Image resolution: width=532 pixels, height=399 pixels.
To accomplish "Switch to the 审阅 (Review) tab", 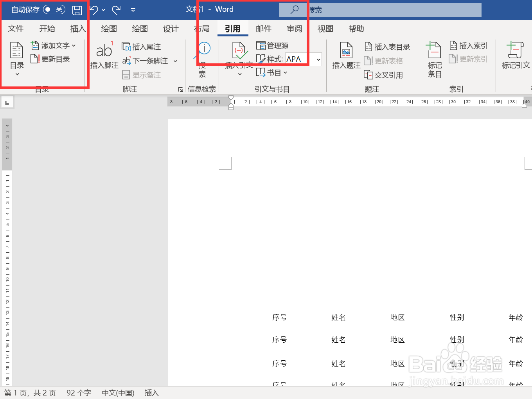I will pyautogui.click(x=295, y=29).
